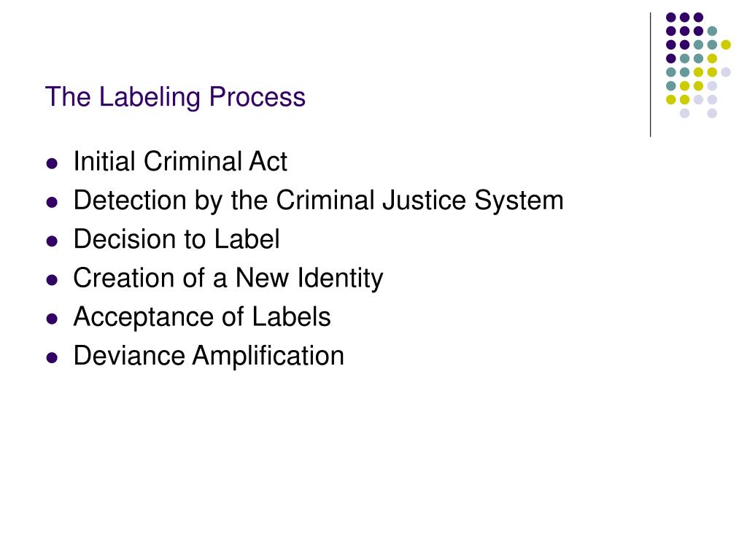Click the 'Deviance Amplification' bullet text
Screen dimensions: 747x560
pos(209,356)
